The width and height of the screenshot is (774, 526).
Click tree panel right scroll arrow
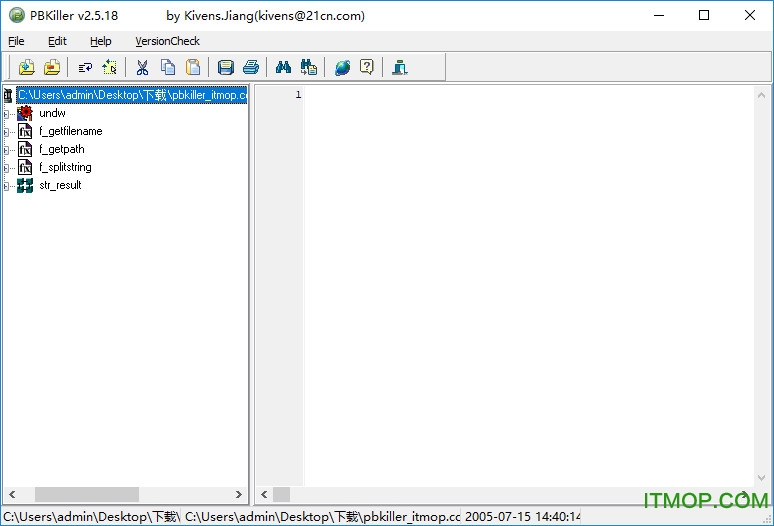[238, 494]
